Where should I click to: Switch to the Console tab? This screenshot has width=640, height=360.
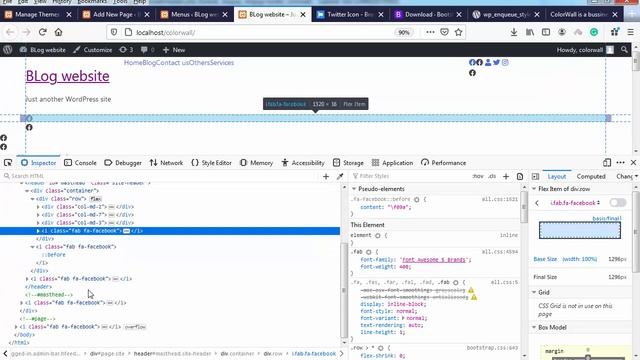click(80, 162)
